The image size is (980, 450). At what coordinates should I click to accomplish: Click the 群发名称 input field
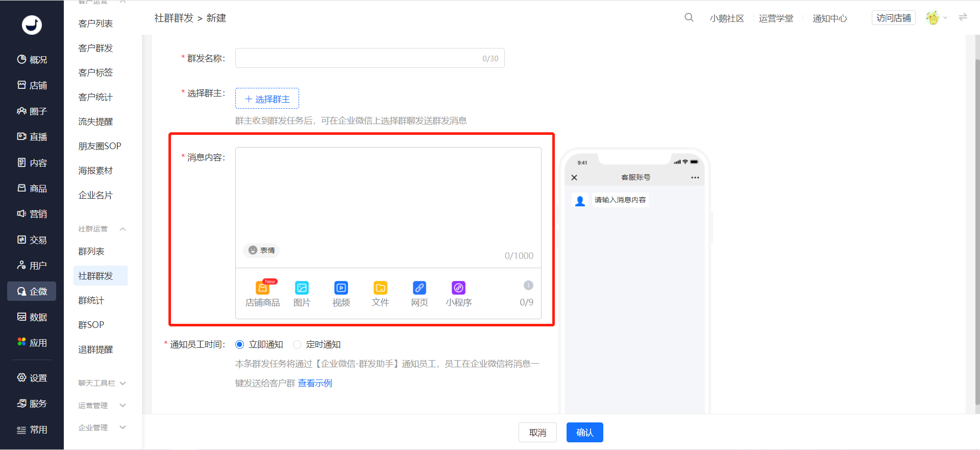tap(370, 58)
